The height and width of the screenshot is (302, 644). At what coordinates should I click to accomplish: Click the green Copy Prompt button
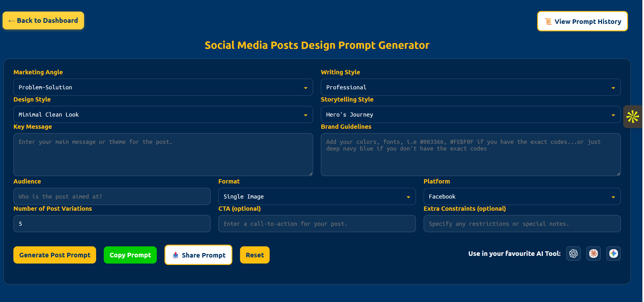coord(130,255)
